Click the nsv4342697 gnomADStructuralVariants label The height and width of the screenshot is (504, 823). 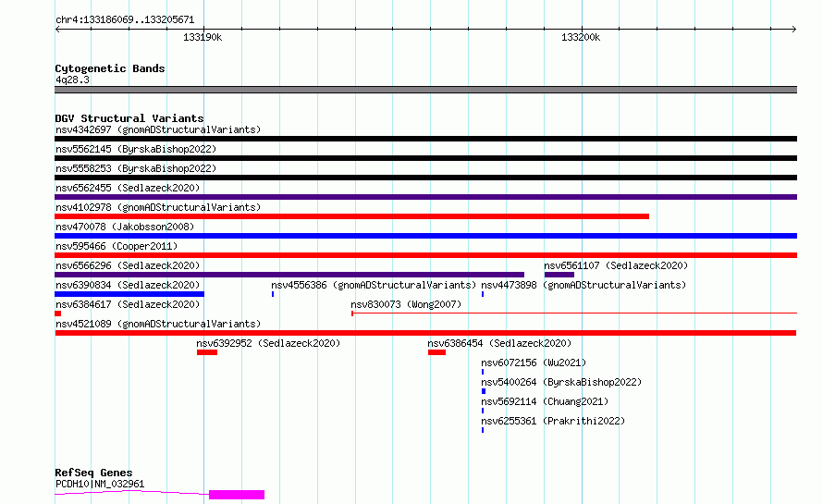[x=158, y=129]
